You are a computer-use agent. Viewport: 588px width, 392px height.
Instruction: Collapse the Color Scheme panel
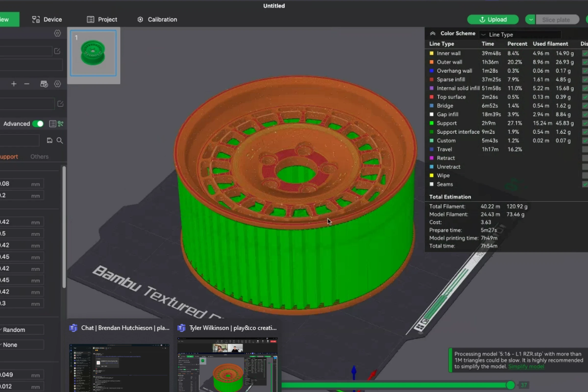(432, 33)
